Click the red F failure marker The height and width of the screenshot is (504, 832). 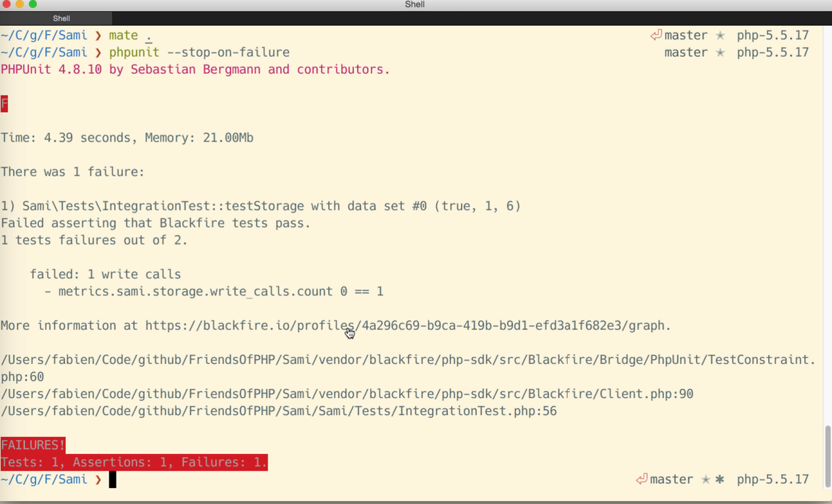(x=5, y=103)
